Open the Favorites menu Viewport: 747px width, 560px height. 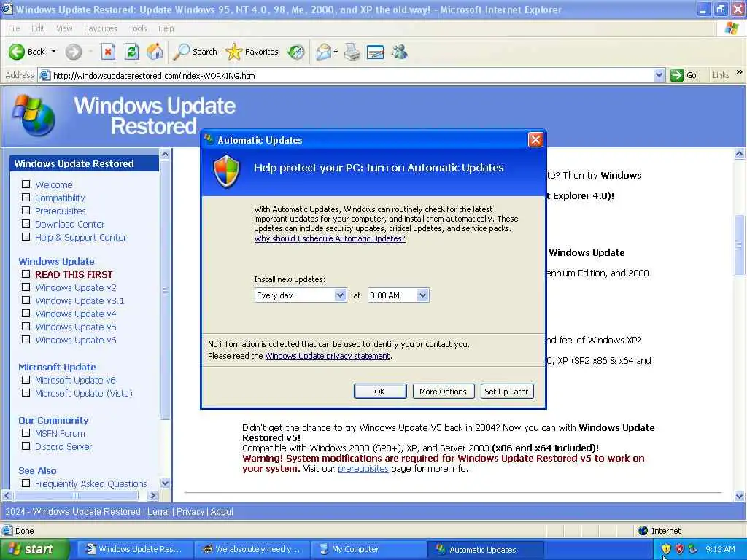(x=101, y=28)
